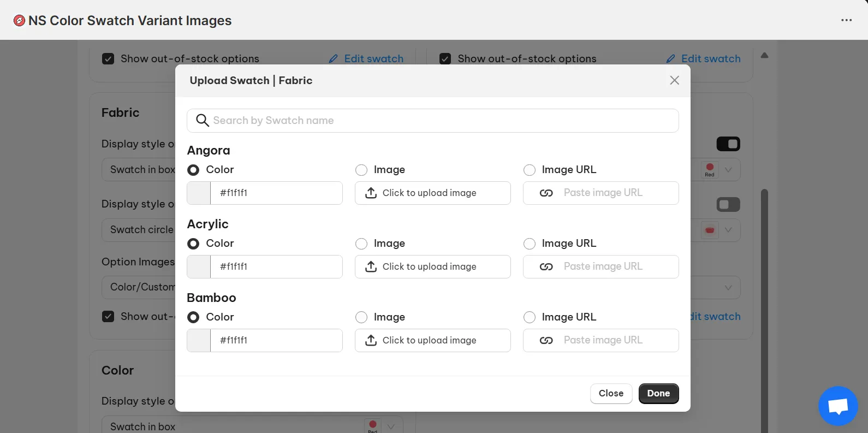Select Image radio for Acrylic
This screenshot has height=433, width=868.
click(361, 244)
